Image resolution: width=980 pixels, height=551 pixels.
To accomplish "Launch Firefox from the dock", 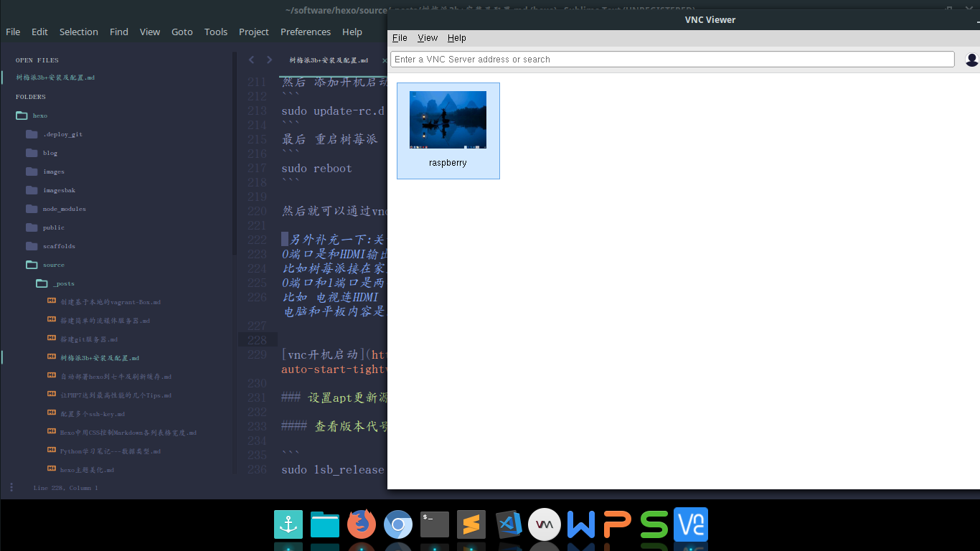I will pos(362,524).
